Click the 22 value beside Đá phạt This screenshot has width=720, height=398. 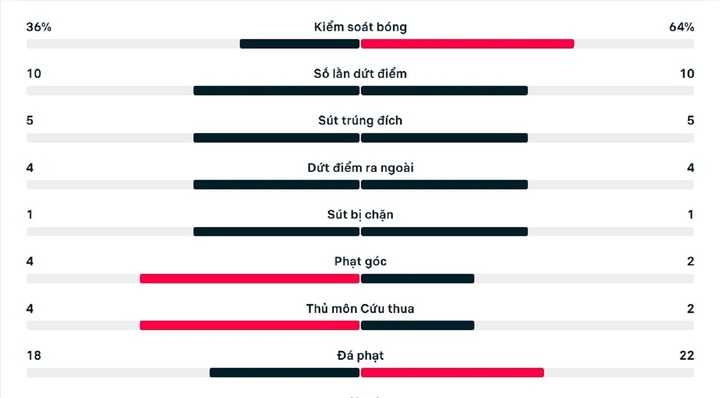(687, 356)
